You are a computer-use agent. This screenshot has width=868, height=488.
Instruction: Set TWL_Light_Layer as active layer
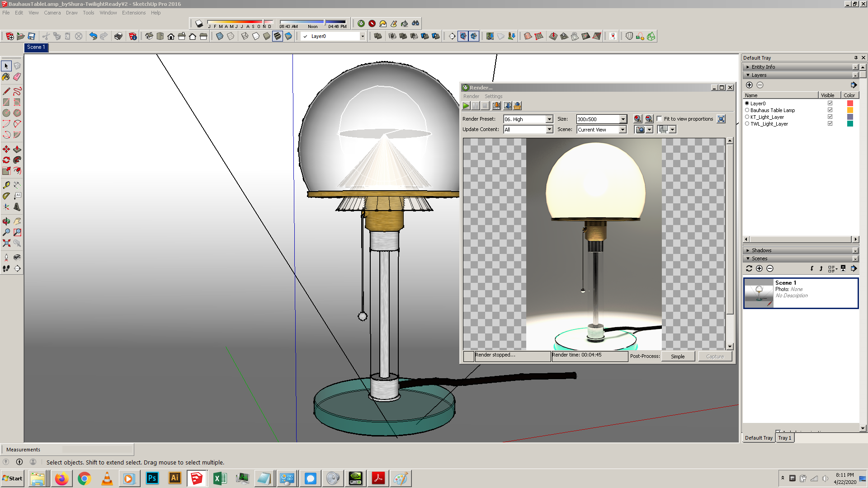coord(747,123)
